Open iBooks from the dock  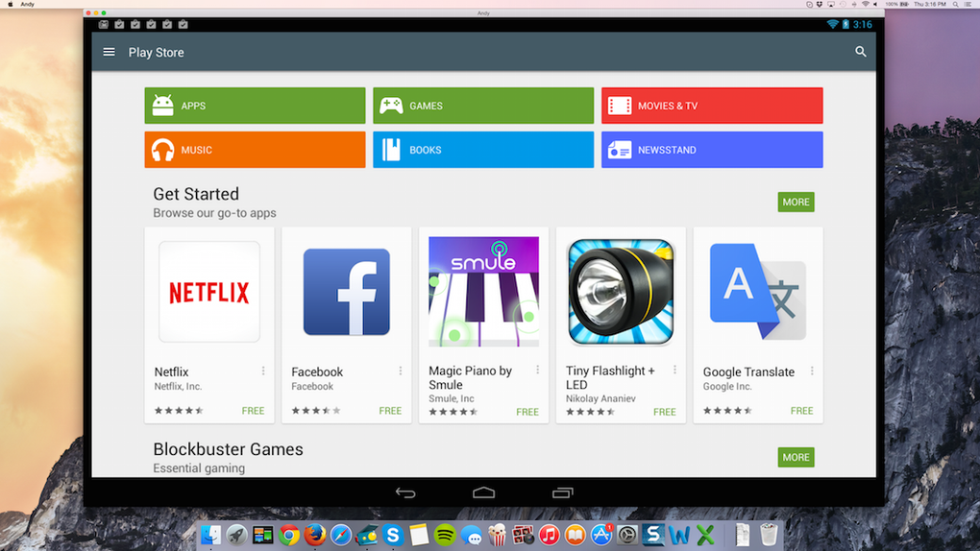[575, 535]
